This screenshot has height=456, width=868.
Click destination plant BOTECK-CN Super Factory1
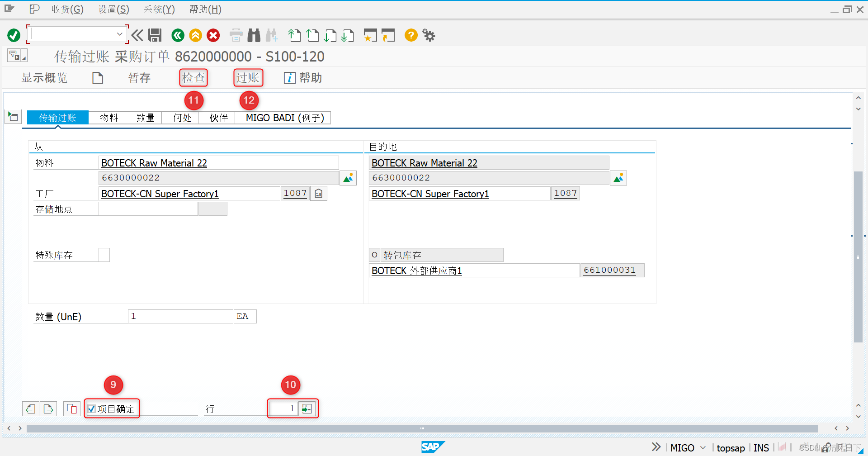coord(460,194)
